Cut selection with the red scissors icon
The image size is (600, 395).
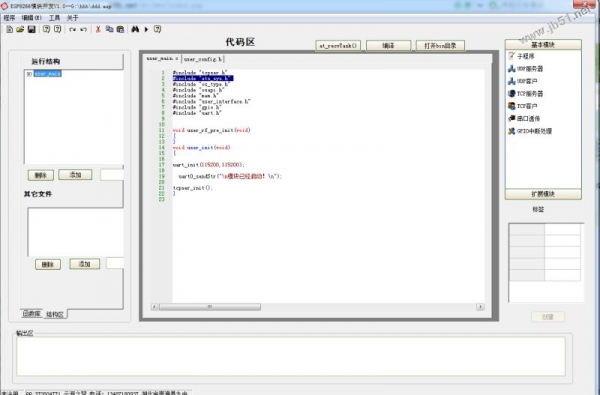[x=98, y=29]
